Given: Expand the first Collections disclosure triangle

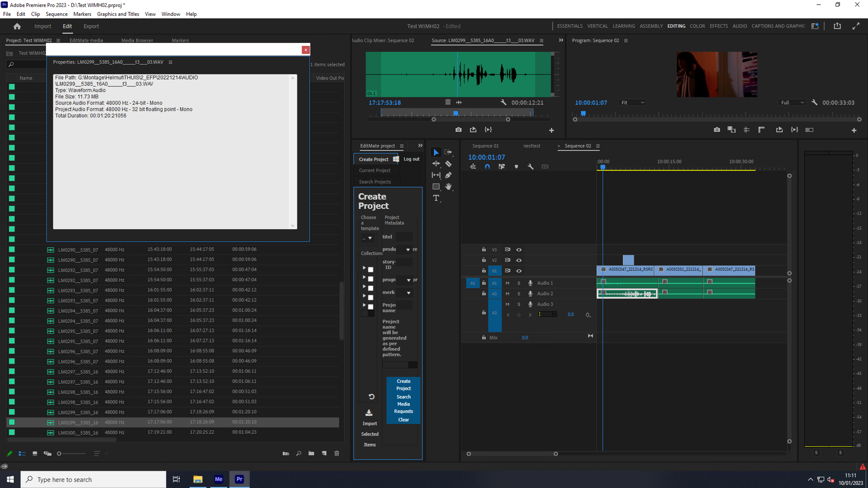Looking at the screenshot, I should (x=364, y=268).
